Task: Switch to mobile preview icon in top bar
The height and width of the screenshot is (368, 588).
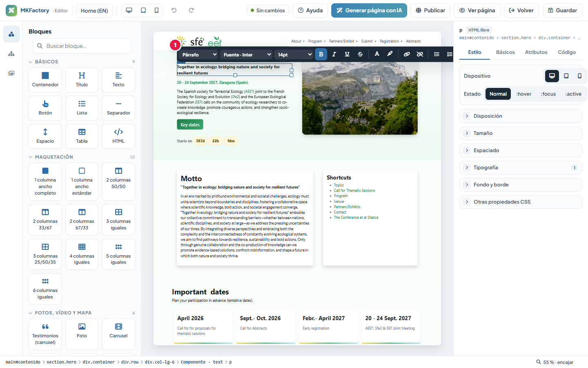Action: [156, 10]
